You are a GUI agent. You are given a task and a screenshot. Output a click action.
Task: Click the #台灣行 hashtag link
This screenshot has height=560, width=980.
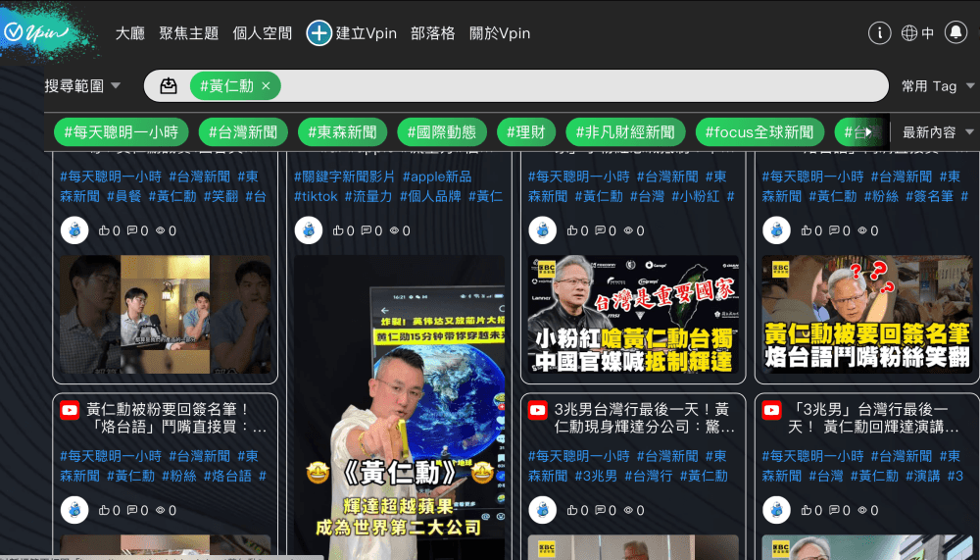click(x=649, y=477)
